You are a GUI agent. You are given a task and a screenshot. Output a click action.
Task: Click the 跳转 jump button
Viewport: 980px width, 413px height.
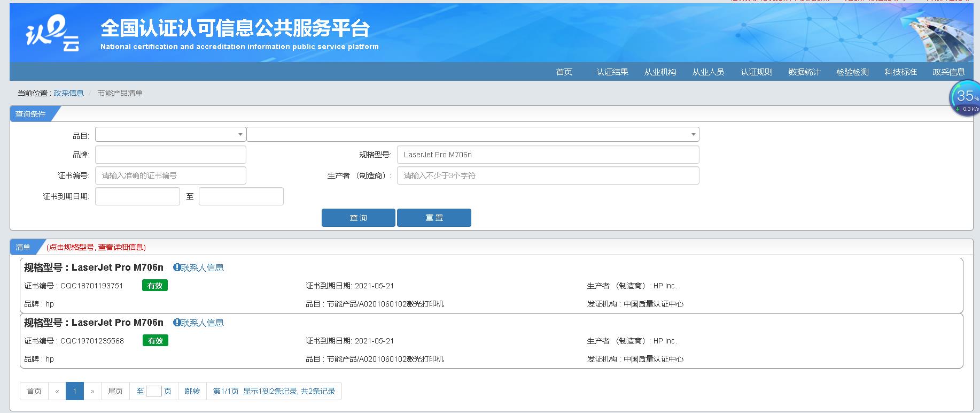point(192,391)
